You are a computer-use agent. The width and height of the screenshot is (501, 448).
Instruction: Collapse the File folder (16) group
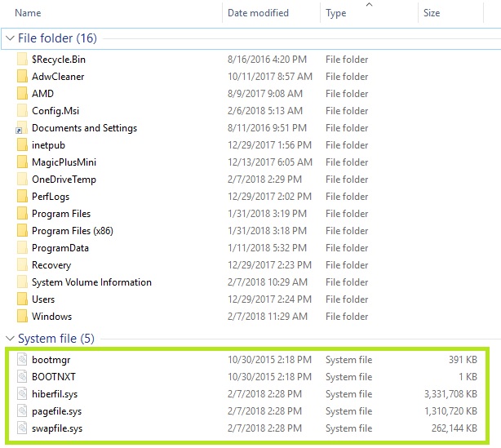pyautogui.click(x=10, y=38)
